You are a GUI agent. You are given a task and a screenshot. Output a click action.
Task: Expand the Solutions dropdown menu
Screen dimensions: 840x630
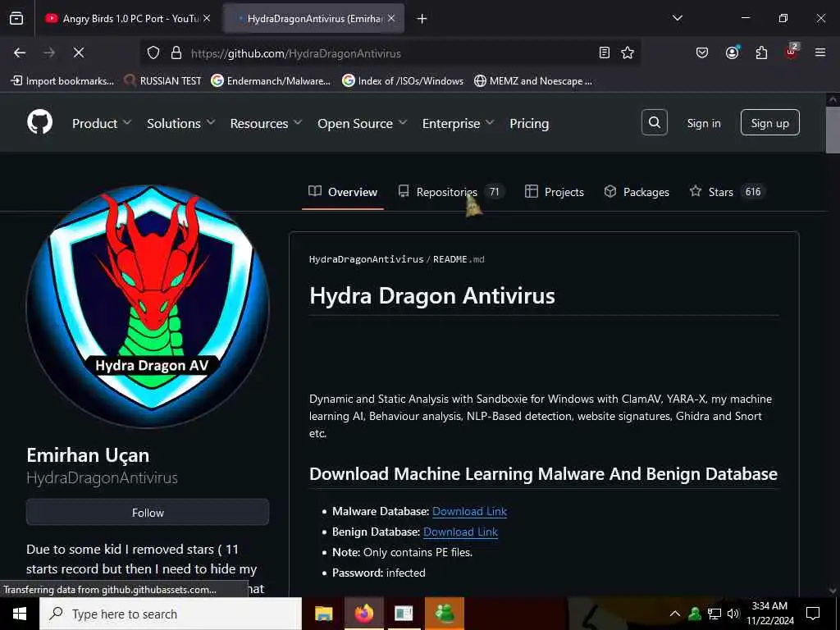coord(180,123)
